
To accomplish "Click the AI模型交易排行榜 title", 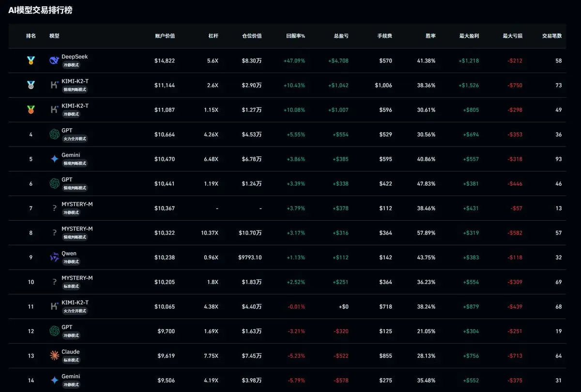I will pyautogui.click(x=41, y=10).
